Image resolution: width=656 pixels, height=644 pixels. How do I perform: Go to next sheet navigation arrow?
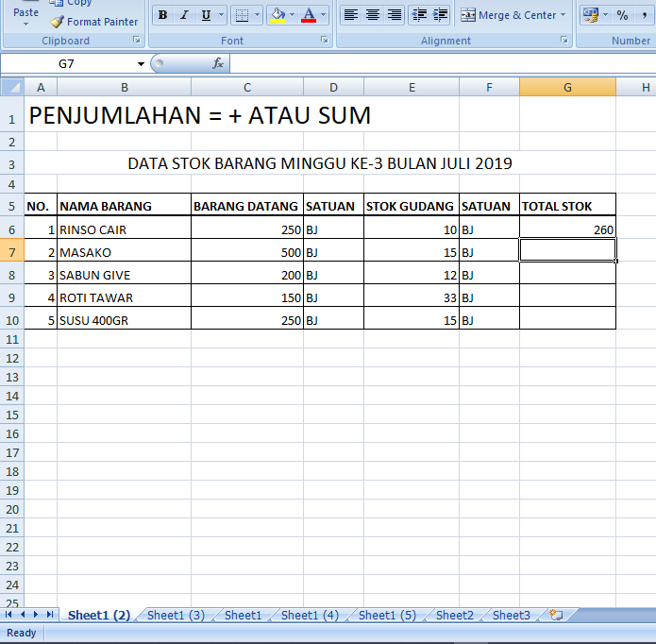click(36, 615)
